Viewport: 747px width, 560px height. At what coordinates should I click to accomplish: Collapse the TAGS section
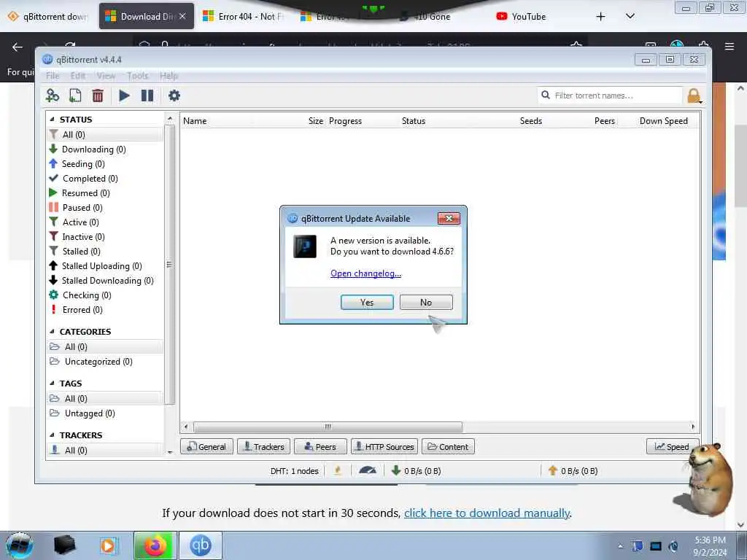coord(52,384)
